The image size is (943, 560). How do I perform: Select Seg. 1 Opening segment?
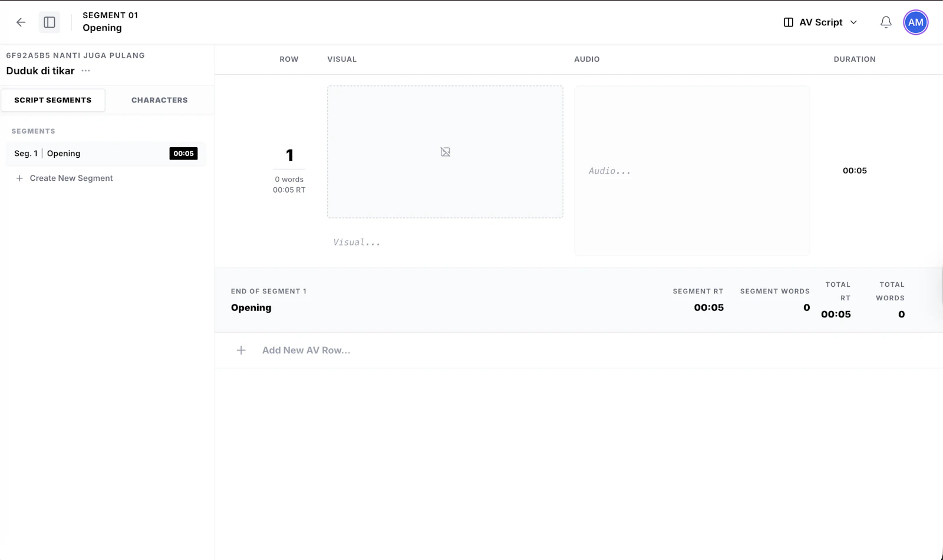(x=106, y=154)
